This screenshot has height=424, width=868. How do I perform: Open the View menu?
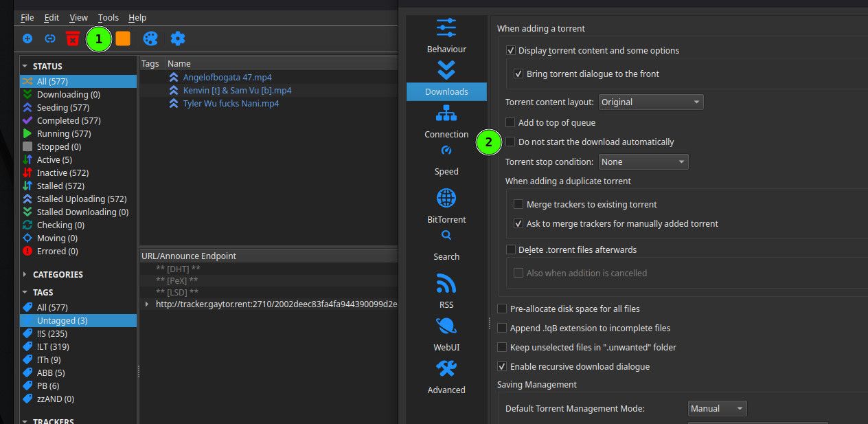[79, 17]
